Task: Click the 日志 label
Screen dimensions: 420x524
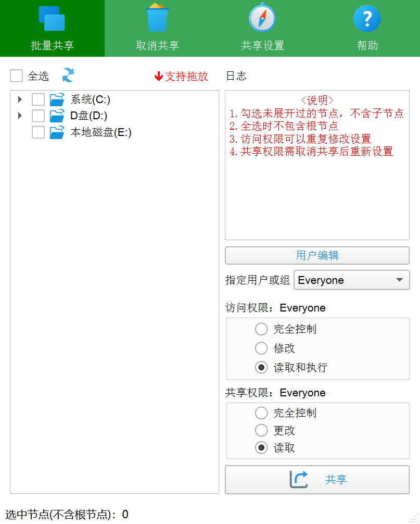Action: [x=236, y=76]
